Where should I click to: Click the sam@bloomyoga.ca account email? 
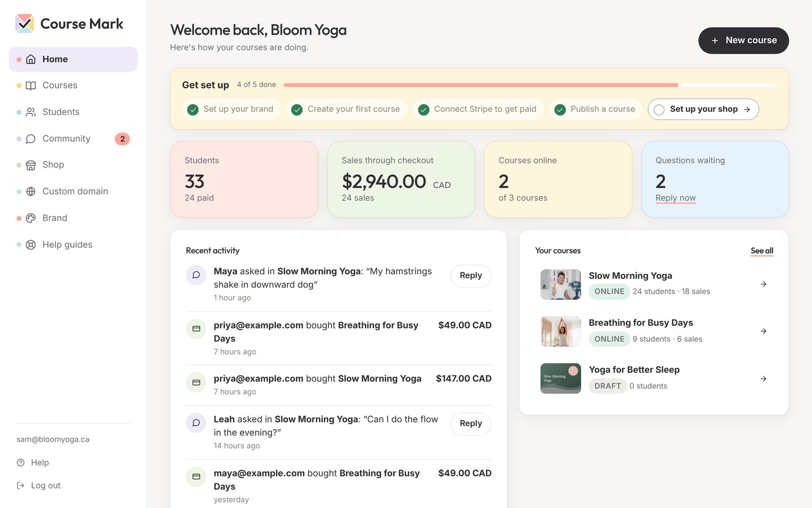tap(53, 439)
